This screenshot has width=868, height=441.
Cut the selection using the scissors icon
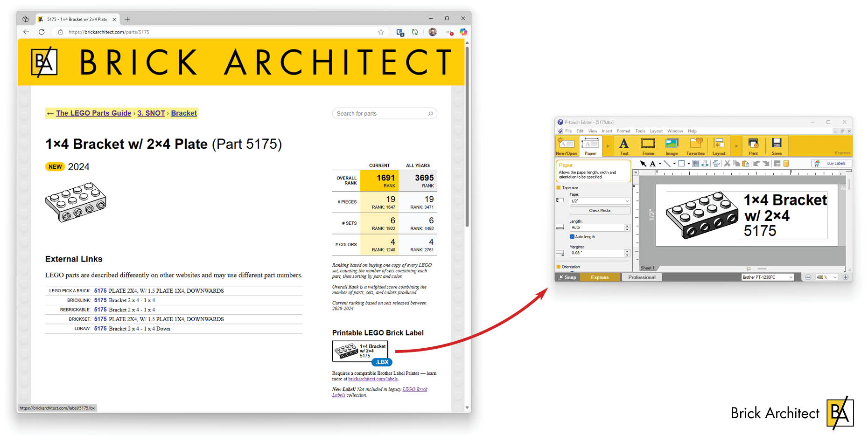(727, 163)
